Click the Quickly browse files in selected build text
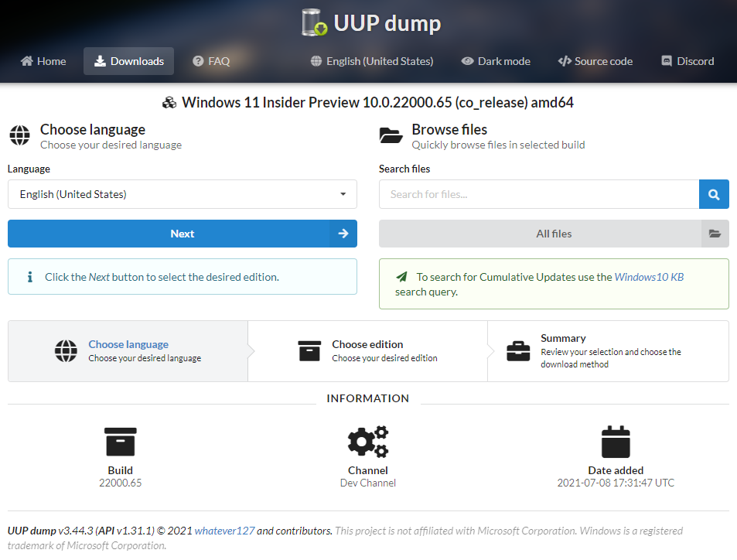The width and height of the screenshot is (737, 560). pos(498,145)
